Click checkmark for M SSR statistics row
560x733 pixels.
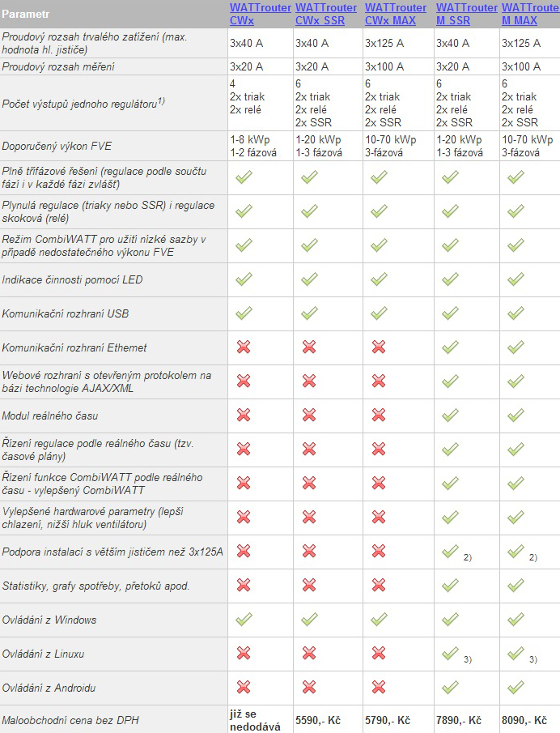[x=450, y=586]
